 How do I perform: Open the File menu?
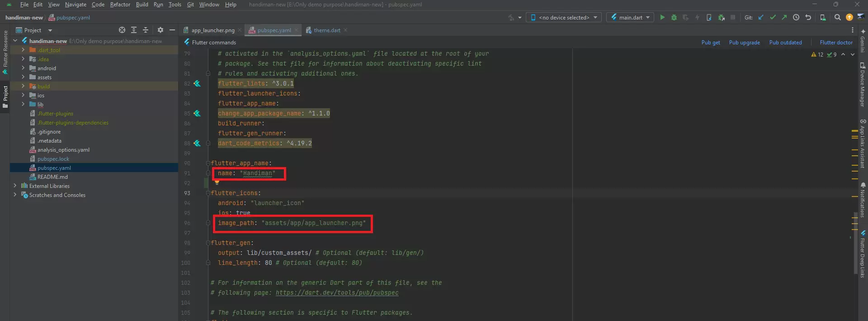pos(24,5)
